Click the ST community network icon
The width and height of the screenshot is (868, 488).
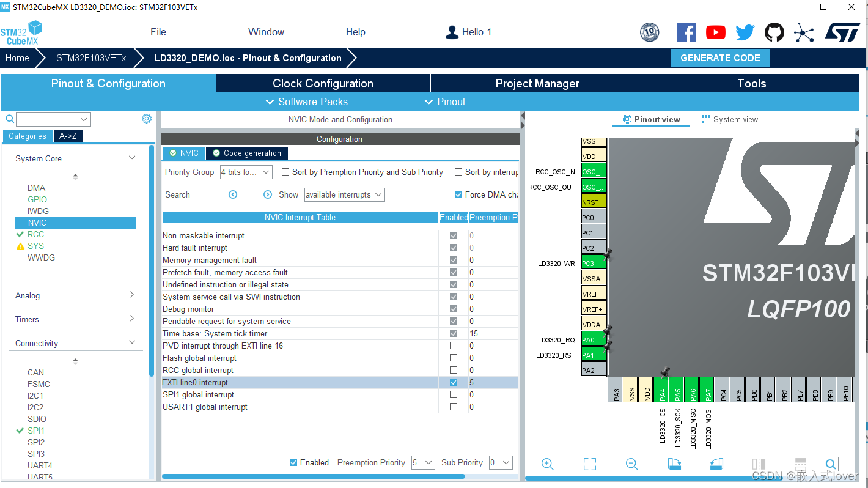coord(804,32)
